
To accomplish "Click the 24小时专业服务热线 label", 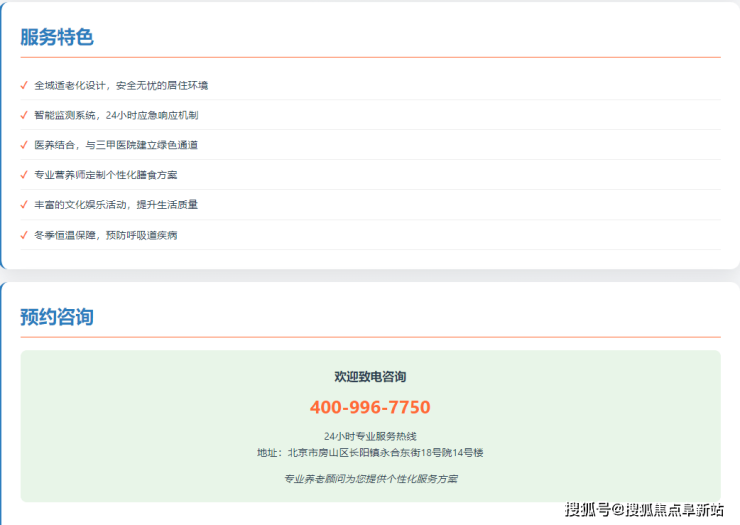I will click(x=370, y=436).
